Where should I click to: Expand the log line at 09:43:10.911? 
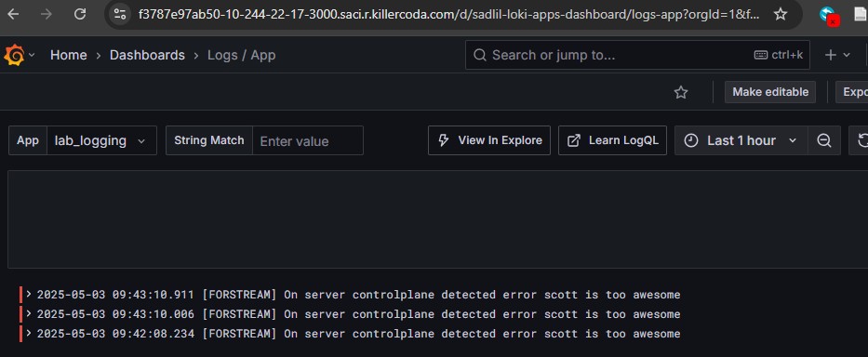(x=29, y=294)
